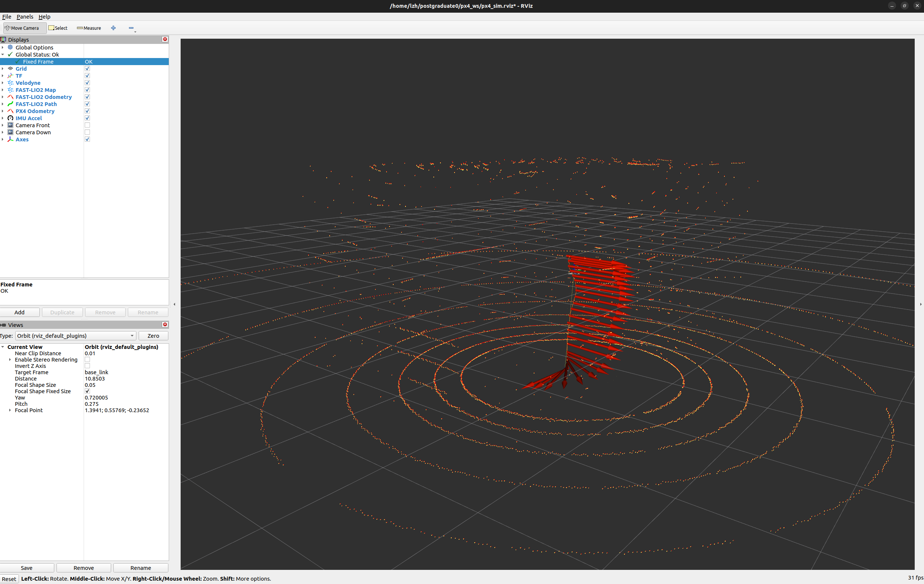Collapse the Global Status tree item
The image size is (924, 584).
(3, 55)
